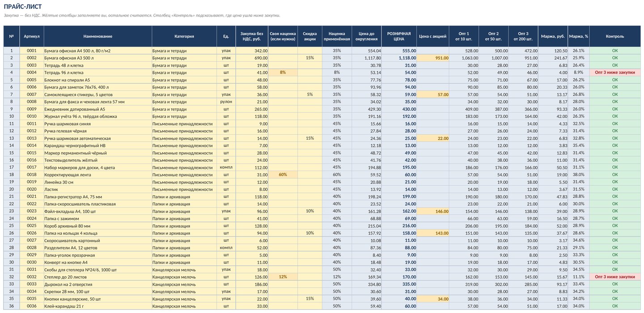Select 'Папка с зажимом' cell
This screenshot has height=313, width=644.
pyautogui.click(x=97, y=219)
